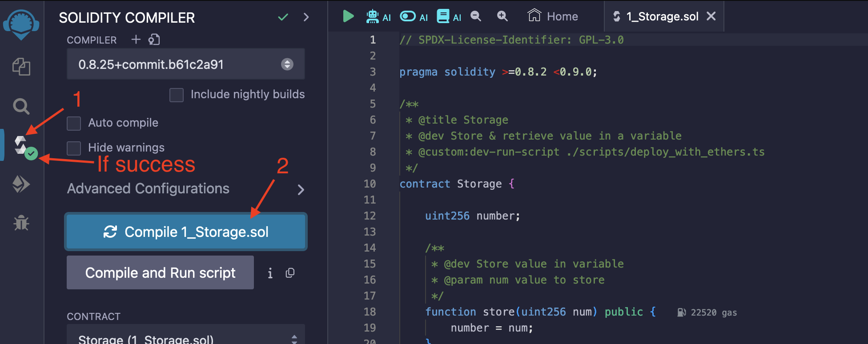Click the green run script play icon

pyautogui.click(x=348, y=16)
